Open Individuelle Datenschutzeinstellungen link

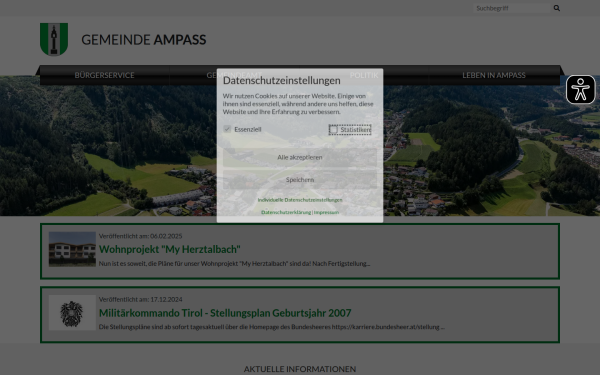(300, 200)
